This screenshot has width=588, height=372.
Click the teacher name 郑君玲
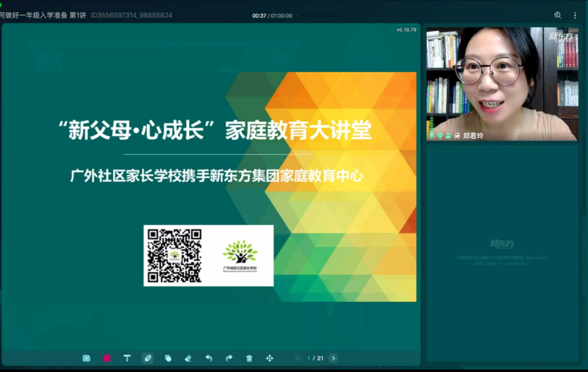coord(473,135)
